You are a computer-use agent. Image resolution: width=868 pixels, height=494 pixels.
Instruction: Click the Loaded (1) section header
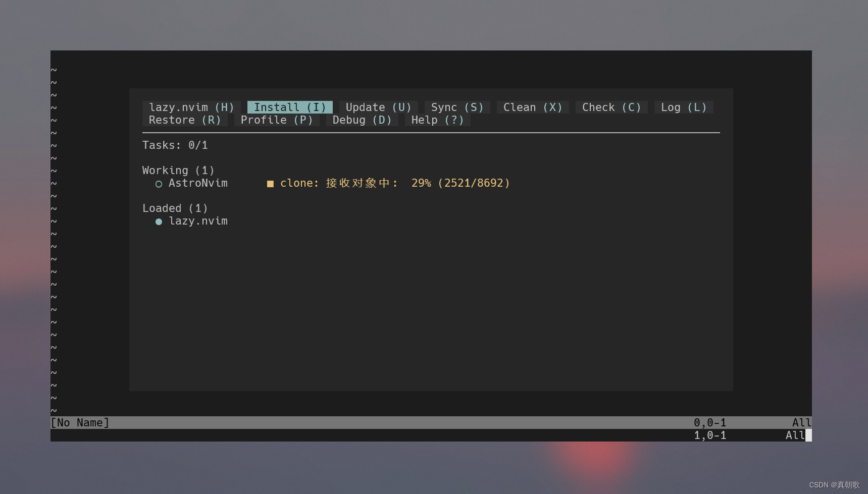tap(175, 208)
